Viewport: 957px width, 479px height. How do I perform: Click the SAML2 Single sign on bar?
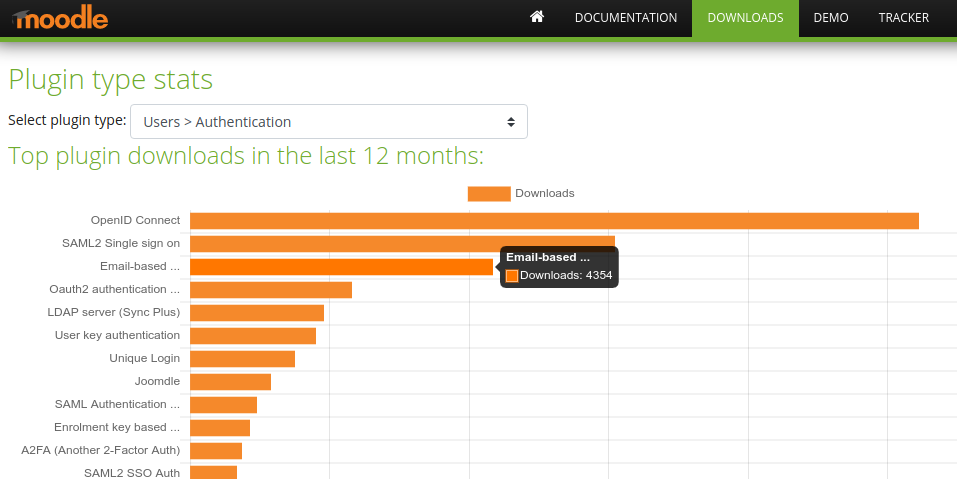(x=402, y=244)
